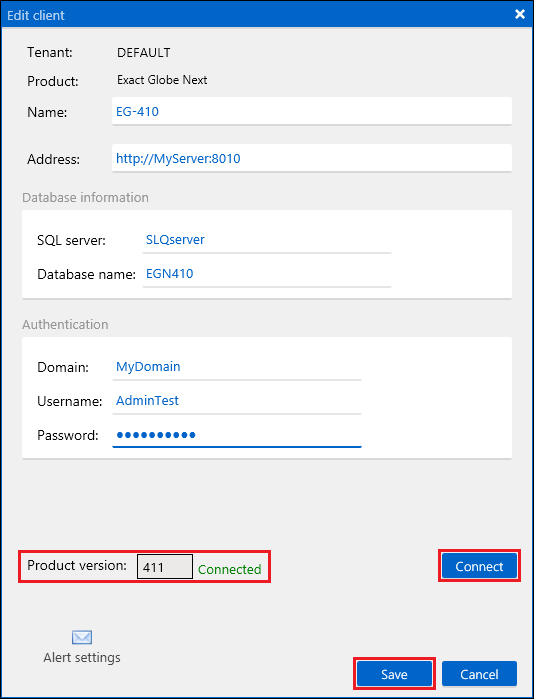Close the Edit client dialog
This screenshot has width=534, height=699.
tap(520, 14)
